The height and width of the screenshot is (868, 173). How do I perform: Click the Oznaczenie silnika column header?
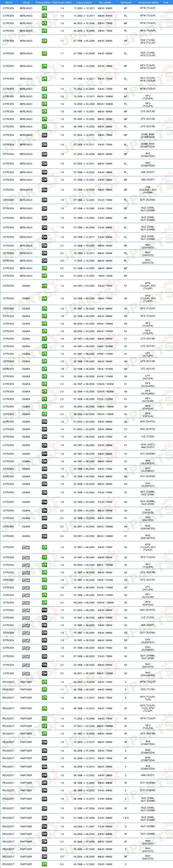(x=148, y=2)
